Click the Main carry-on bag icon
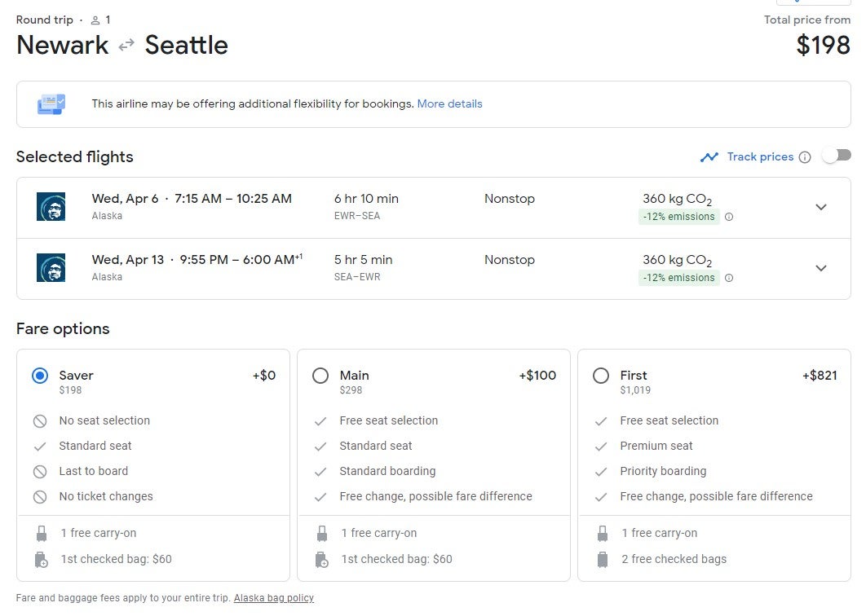This screenshot has height=616, width=866. [322, 533]
